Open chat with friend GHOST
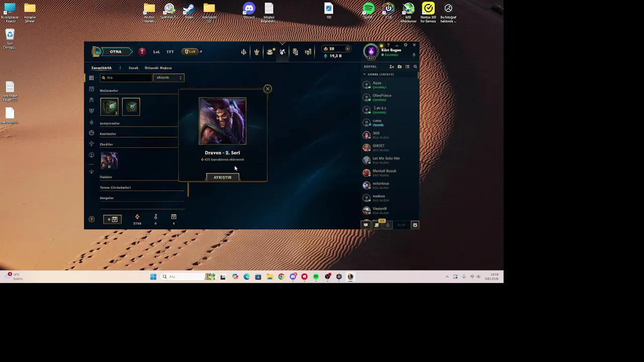Image resolution: width=644 pixels, height=362 pixels. point(389,148)
